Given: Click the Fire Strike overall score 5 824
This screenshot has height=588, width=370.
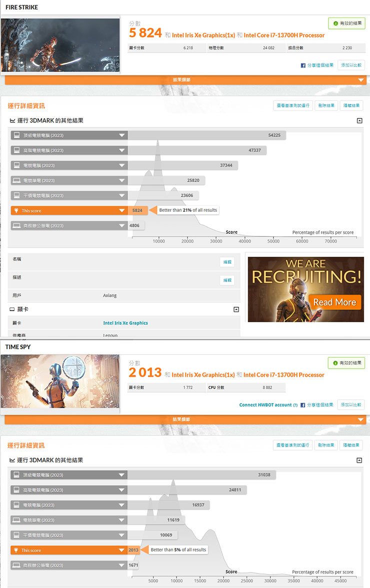Looking at the screenshot, I should 145,33.
